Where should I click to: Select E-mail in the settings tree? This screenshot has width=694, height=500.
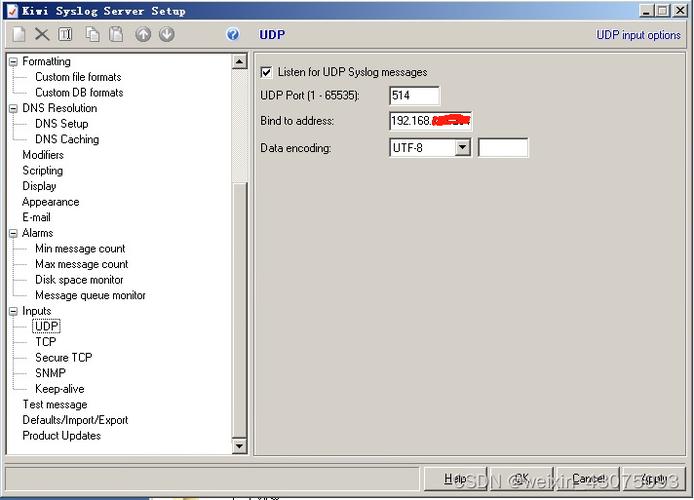pos(36,217)
